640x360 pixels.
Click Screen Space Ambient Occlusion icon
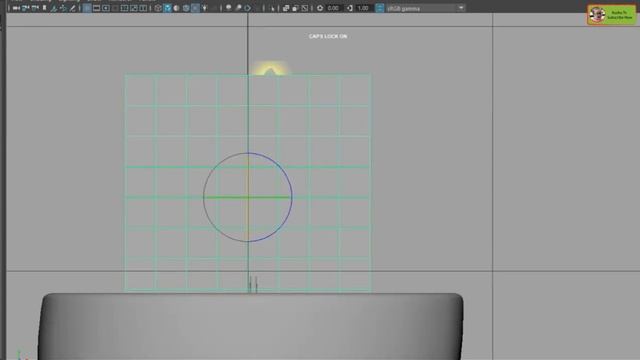[x=229, y=8]
